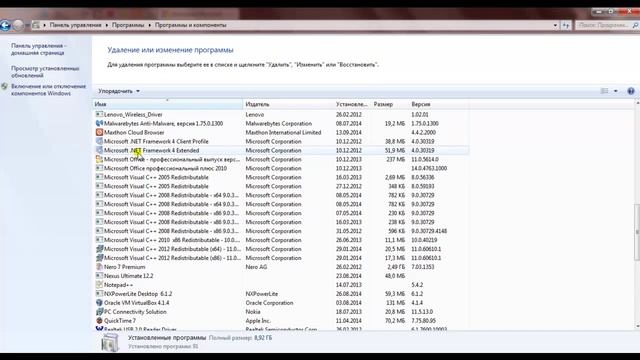Click the Nokia publisher cell
Screen dimensions: 640x360
click(x=253, y=312)
